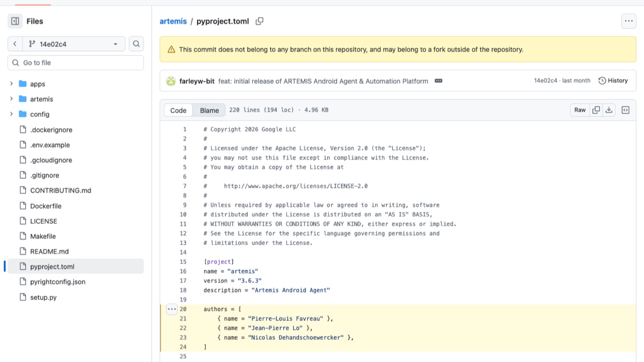Switch to the Blame tab
The image size is (644, 362).
pos(209,110)
